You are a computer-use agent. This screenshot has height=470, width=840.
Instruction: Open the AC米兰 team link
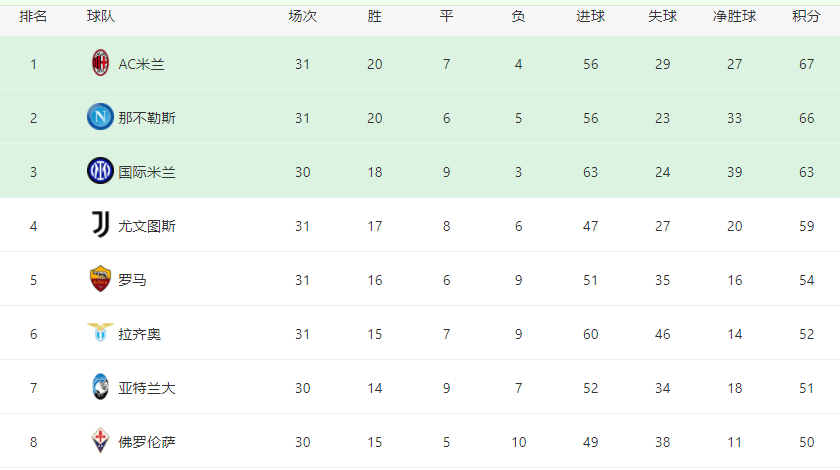coord(141,64)
